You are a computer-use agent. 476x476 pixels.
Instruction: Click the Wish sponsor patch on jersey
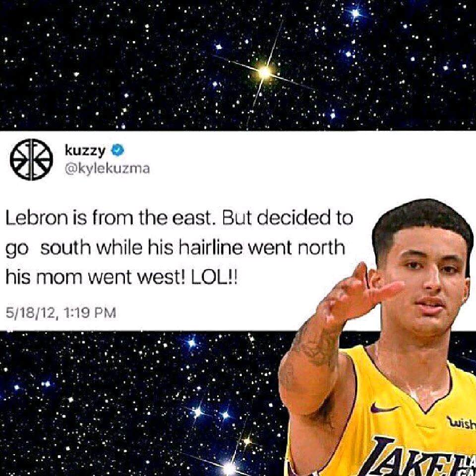(462, 422)
